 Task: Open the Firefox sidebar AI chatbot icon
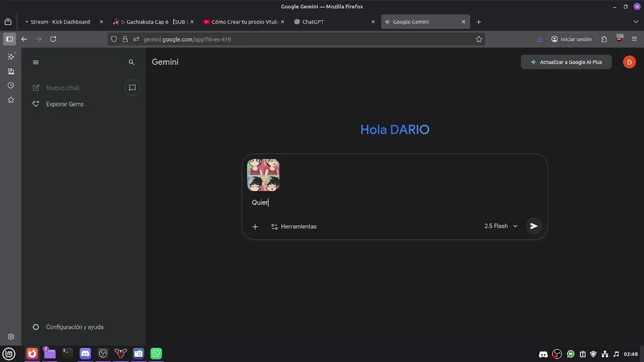coord(11,57)
